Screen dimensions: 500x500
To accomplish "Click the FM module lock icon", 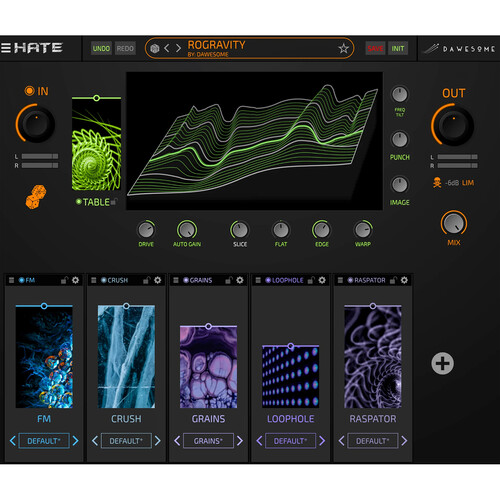I will [x=64, y=280].
